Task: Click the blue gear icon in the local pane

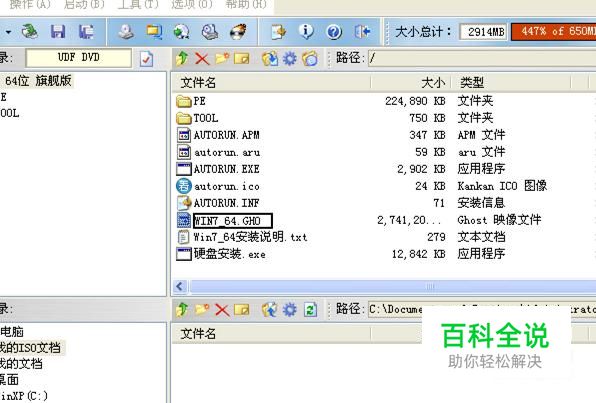Action: tap(290, 310)
